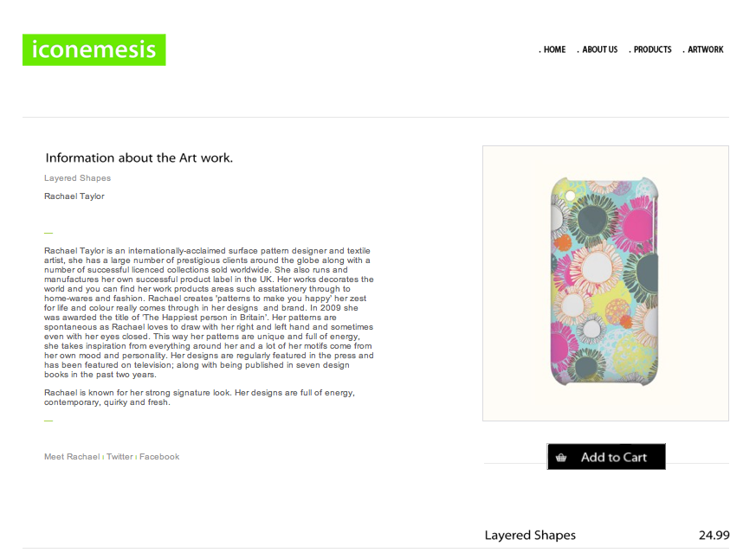
Task: Click the Layered Shapes phone case image
Action: coord(605,282)
